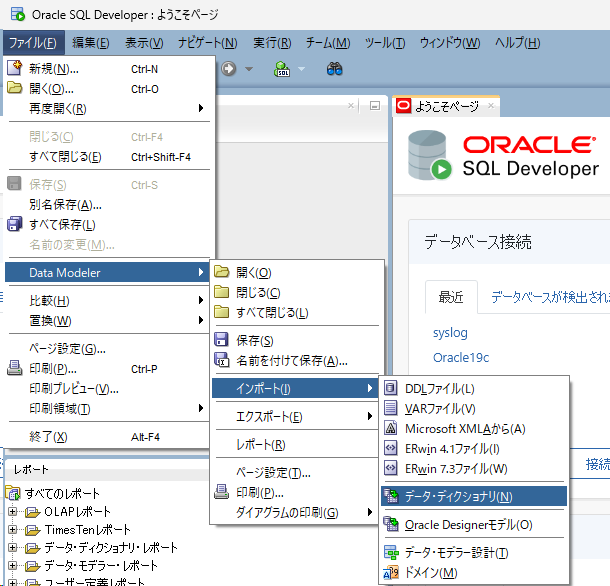Click the forward navigation arrow icon
Image resolution: width=610 pixels, height=586 pixels.
[229, 69]
